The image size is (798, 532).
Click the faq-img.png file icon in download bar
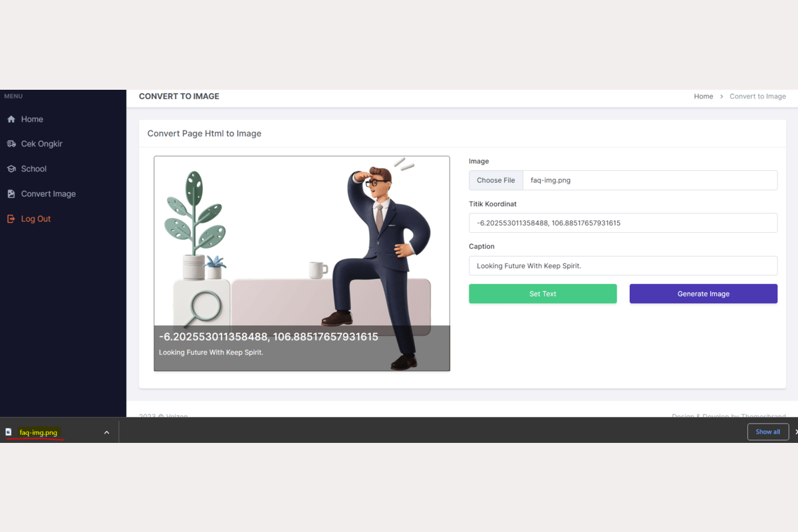point(9,432)
